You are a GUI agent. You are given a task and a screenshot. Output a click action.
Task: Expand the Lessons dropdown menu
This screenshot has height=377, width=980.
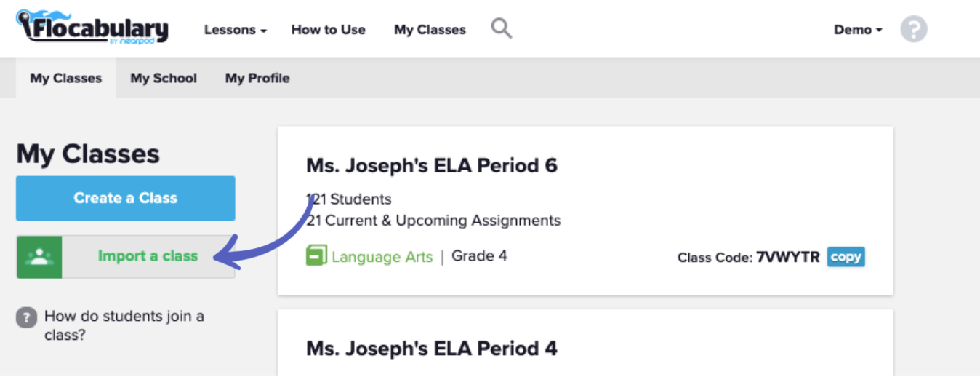pyautogui.click(x=236, y=30)
